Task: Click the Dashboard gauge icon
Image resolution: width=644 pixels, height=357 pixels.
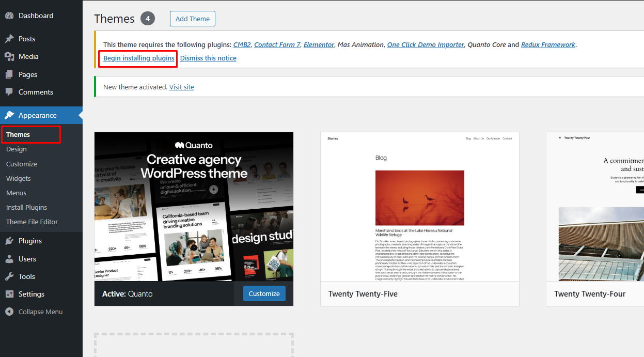Action: (x=9, y=15)
